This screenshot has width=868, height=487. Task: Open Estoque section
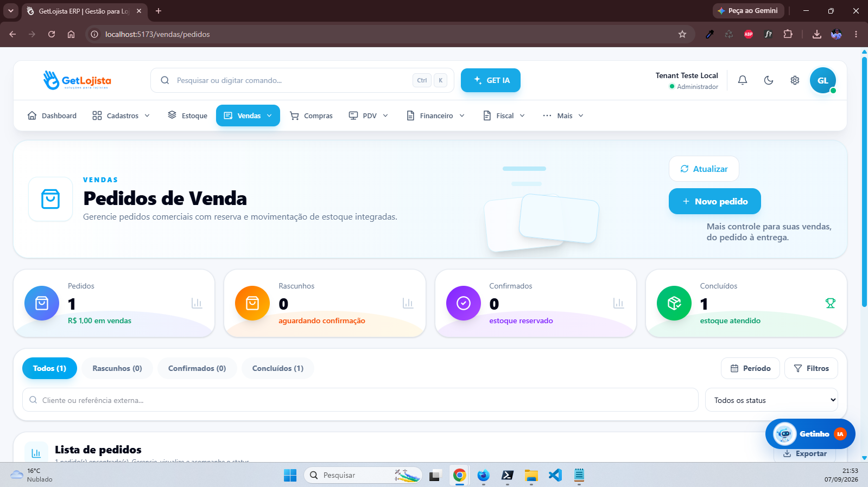[188, 116]
